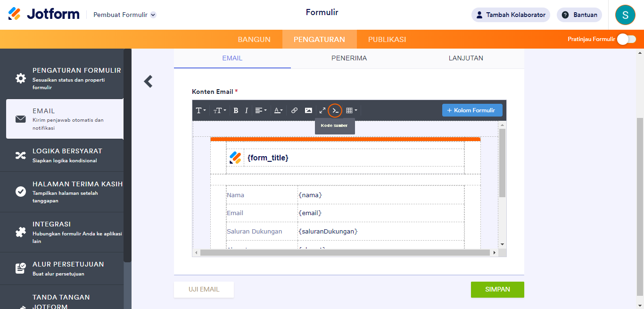
Task: Expand the editor to fullscreen
Action: (x=322, y=110)
